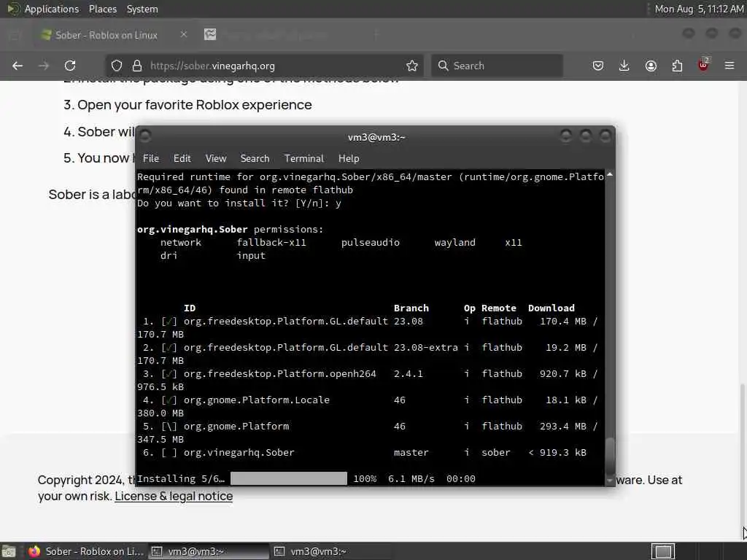Viewport: 747px width, 560px height.
Task: Open the terminal Edit menu
Action: (182, 158)
